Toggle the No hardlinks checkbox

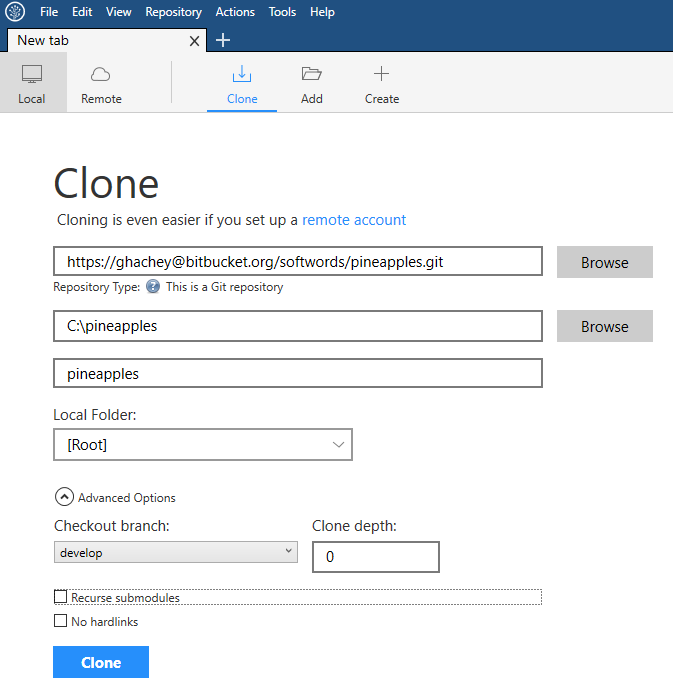click(x=61, y=622)
